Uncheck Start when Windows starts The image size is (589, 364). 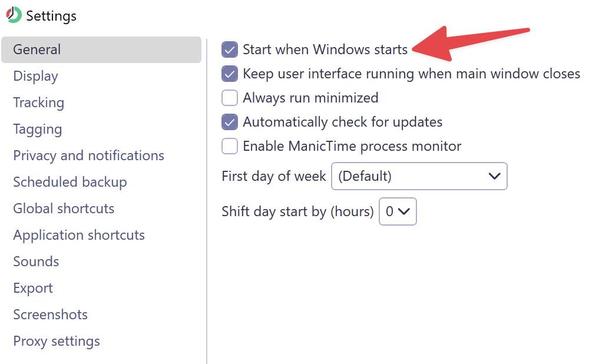click(230, 49)
